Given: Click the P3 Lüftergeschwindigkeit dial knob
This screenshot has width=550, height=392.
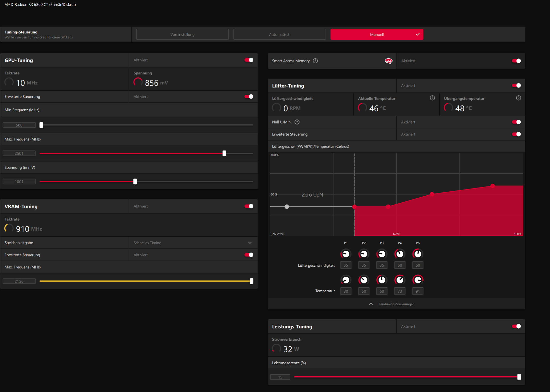Looking at the screenshot, I should click(381, 254).
